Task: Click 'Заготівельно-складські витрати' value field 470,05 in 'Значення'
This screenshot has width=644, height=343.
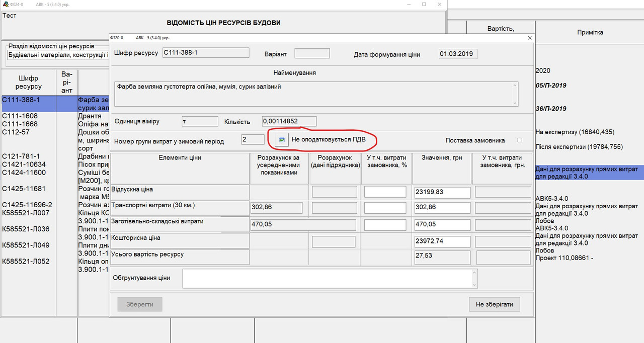Action: (442, 224)
